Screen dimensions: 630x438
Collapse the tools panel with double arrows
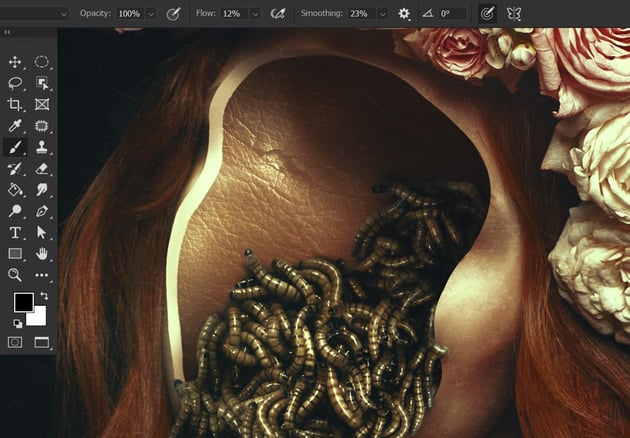coord(7,33)
